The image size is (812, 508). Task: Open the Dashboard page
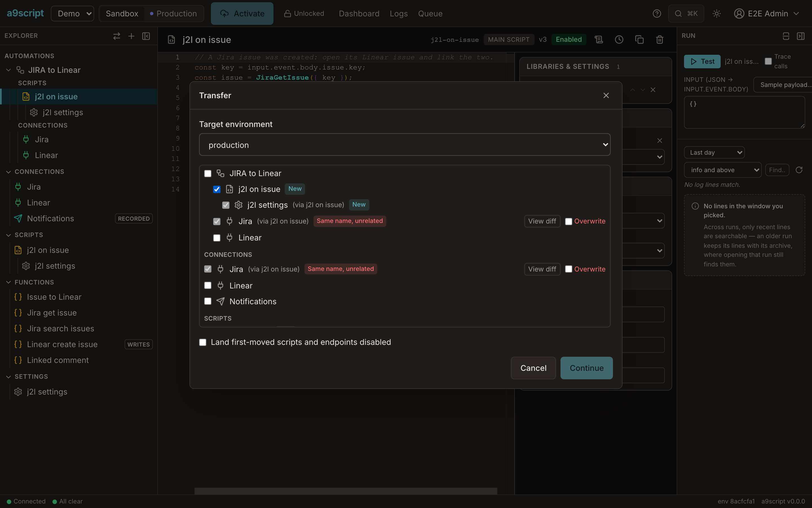(x=359, y=14)
